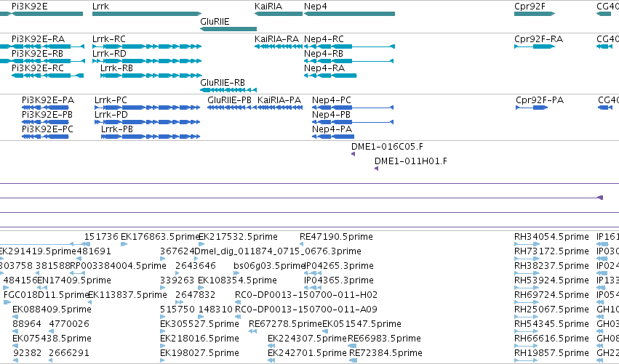Select EST RH34054.5prime
The height and width of the screenshot is (364, 619).
[527, 244]
